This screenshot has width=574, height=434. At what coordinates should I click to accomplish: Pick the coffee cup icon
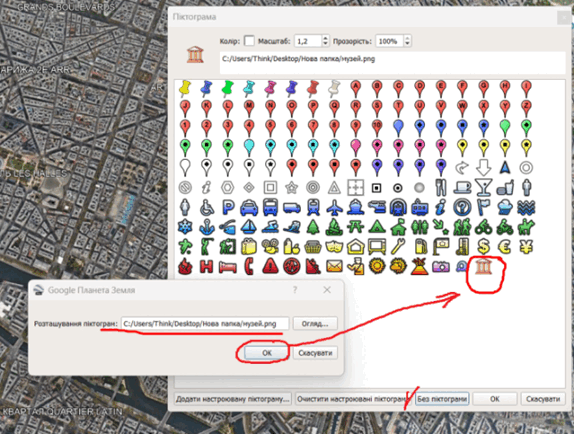click(x=462, y=187)
